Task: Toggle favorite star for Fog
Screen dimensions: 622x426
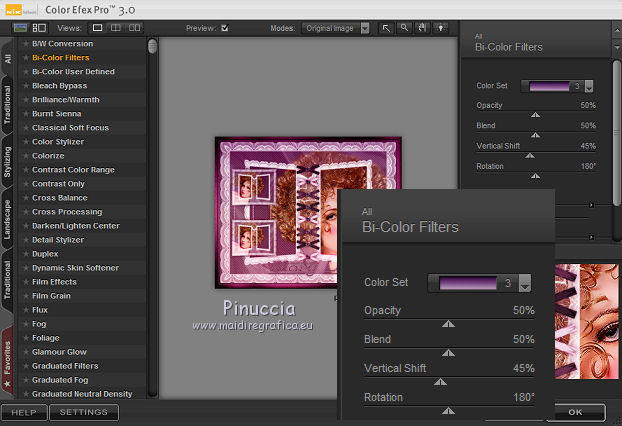Action: (x=26, y=324)
